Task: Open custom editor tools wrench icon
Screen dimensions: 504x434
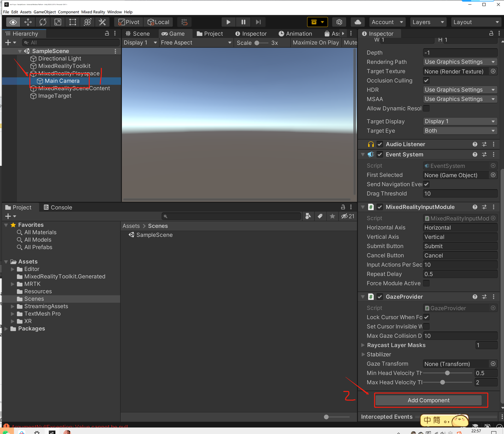Action: click(x=102, y=22)
